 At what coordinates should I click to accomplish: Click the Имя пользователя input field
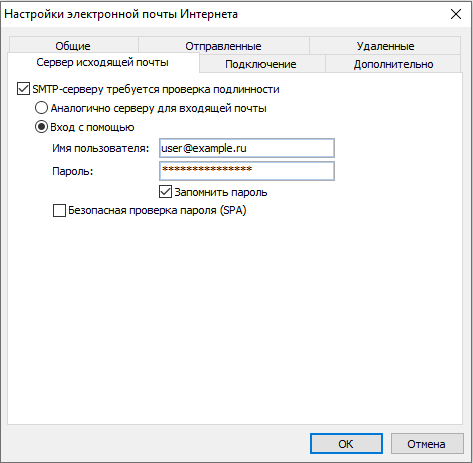pyautogui.click(x=247, y=148)
